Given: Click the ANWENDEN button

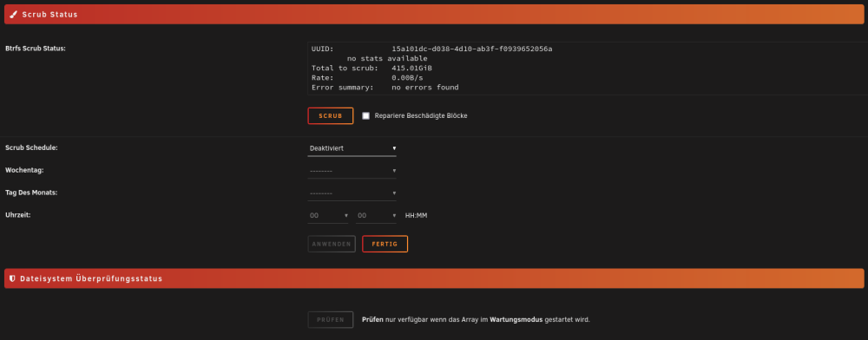Looking at the screenshot, I should (x=332, y=244).
